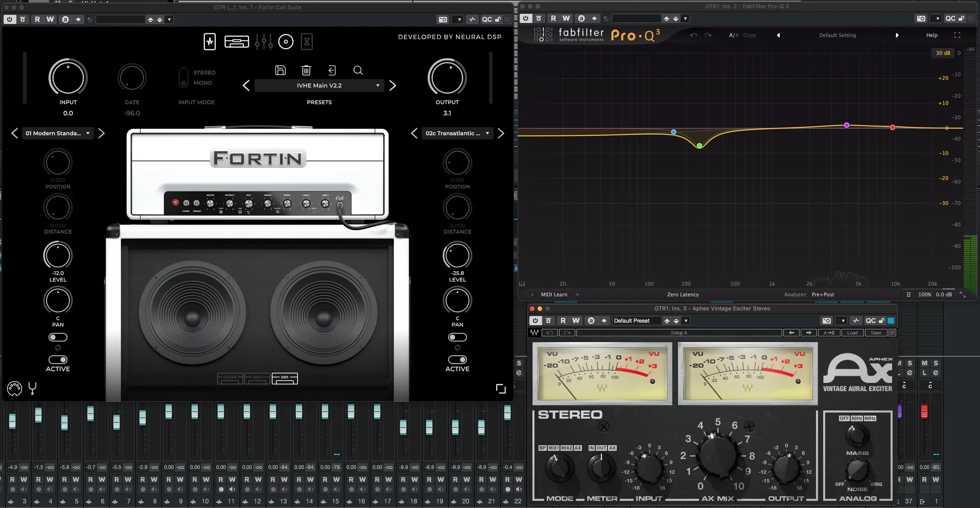Undo in FabFilter Pro-Q 3
980x508 pixels.
pyautogui.click(x=693, y=35)
